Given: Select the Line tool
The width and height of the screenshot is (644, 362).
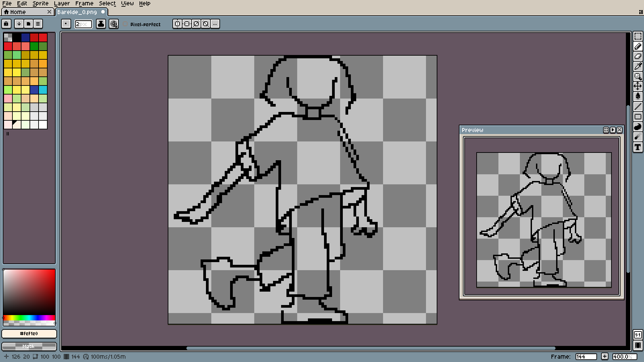Looking at the screenshot, I should point(638,107).
